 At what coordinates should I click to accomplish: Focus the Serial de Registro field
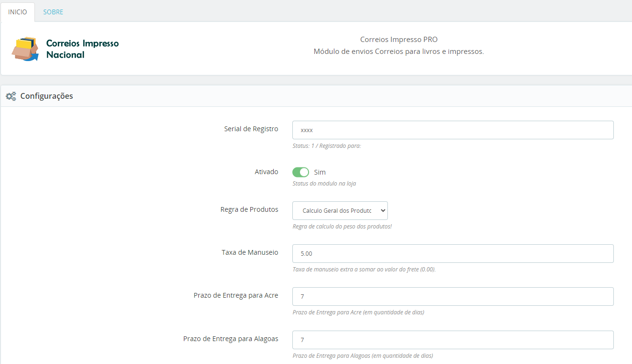click(x=453, y=130)
